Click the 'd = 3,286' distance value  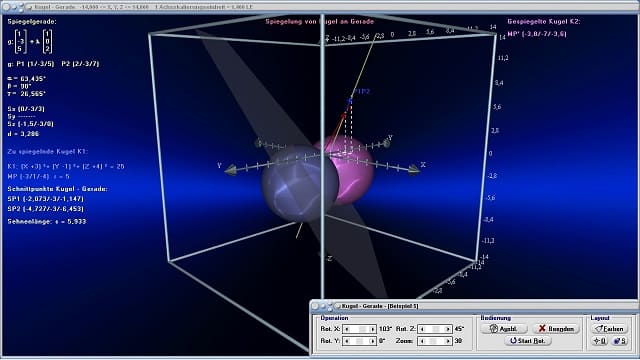pos(24,134)
